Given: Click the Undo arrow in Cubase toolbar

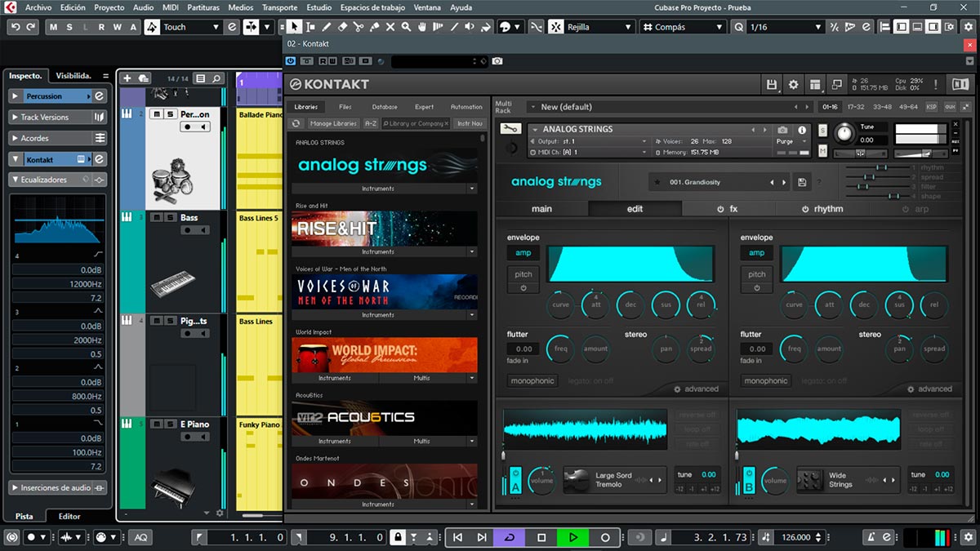Looking at the screenshot, I should (16, 27).
